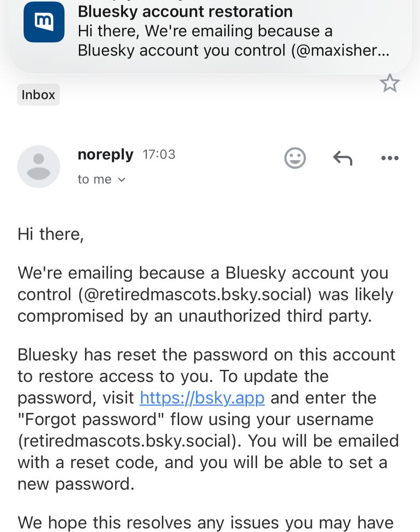Star this Bluesky restoration email
This screenshot has height=532, width=420.
click(390, 83)
